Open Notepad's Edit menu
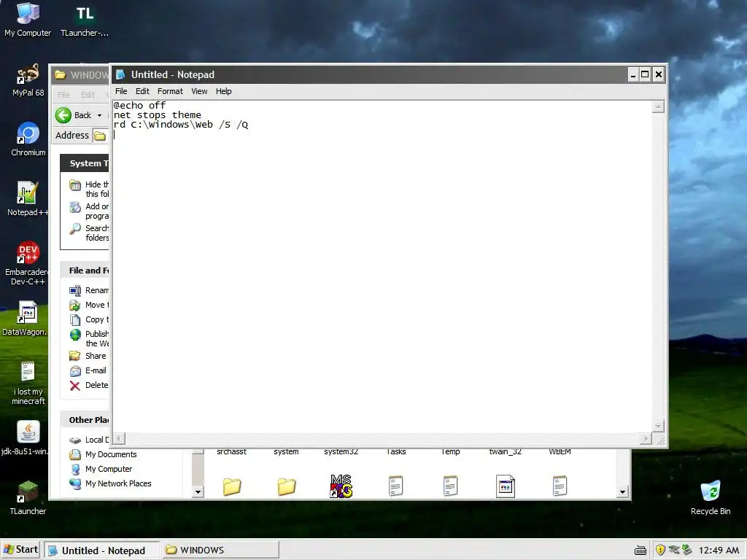This screenshot has width=747, height=560. coord(142,91)
